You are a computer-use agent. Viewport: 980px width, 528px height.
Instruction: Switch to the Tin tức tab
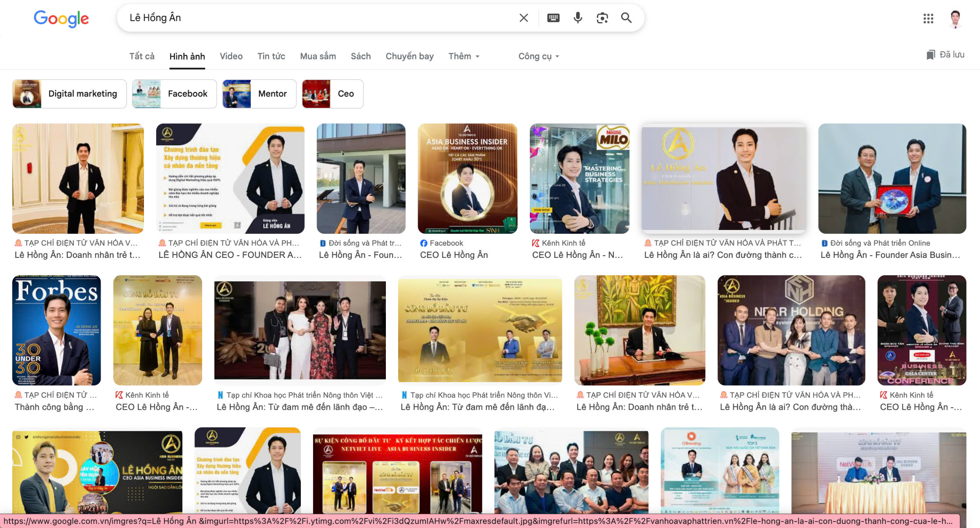tap(271, 56)
